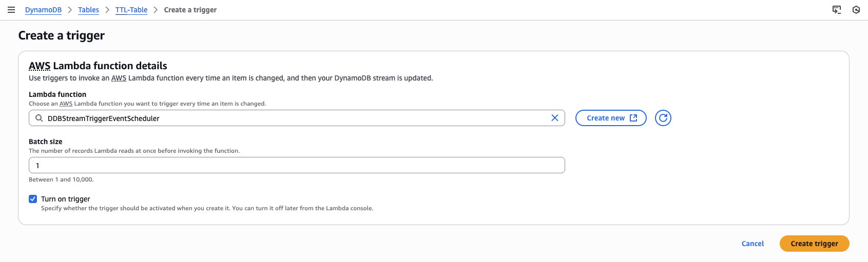Go to DynamoDB breadcrumb link
Image resolution: width=868 pixels, height=262 pixels.
pos(43,10)
